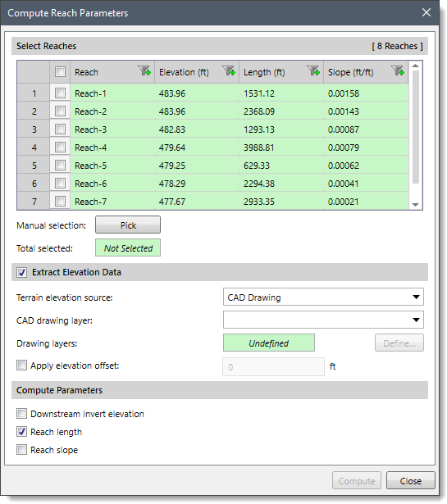The image size is (447, 504).
Task: Uncheck Extract Elevation Data checkbox
Action: (22, 272)
